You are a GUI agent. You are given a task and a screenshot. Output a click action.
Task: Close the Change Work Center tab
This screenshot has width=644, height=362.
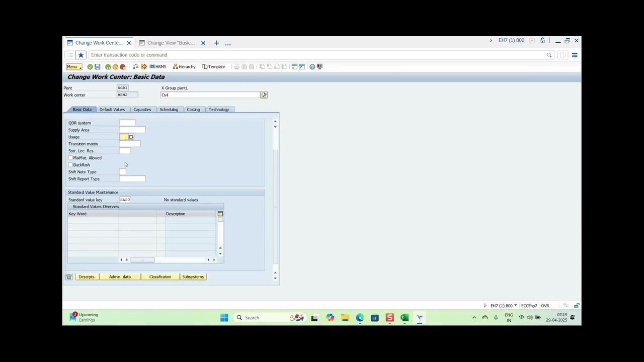129,43
